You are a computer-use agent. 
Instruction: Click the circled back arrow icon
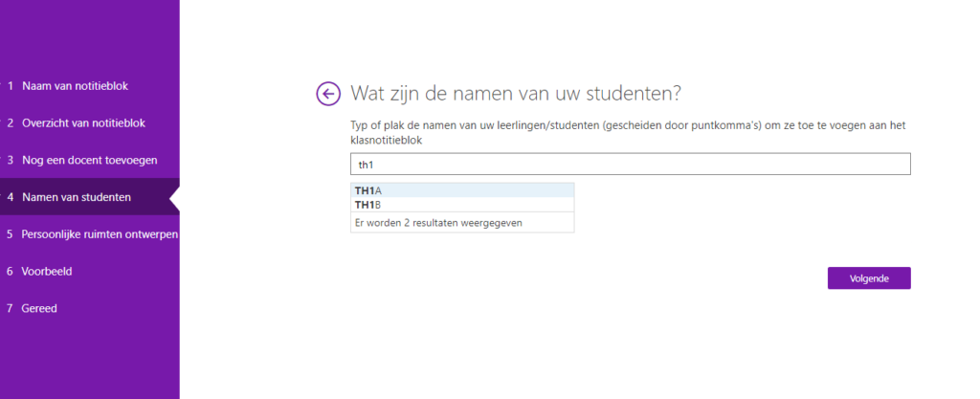(x=328, y=93)
